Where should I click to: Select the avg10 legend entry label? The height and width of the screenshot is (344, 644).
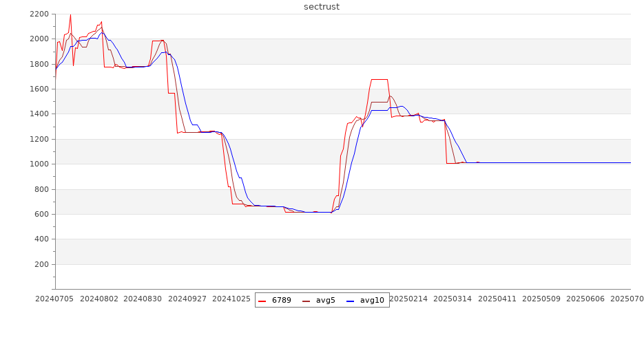pos(372,300)
